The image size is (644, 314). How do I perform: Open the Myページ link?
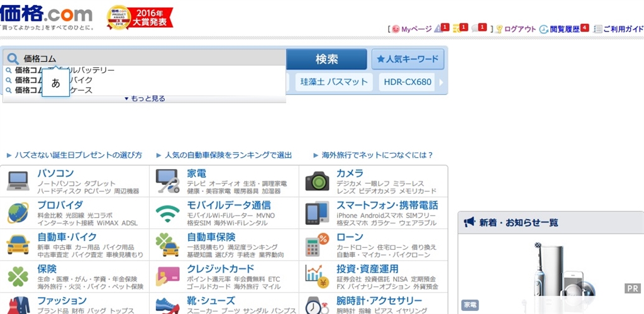point(416,29)
